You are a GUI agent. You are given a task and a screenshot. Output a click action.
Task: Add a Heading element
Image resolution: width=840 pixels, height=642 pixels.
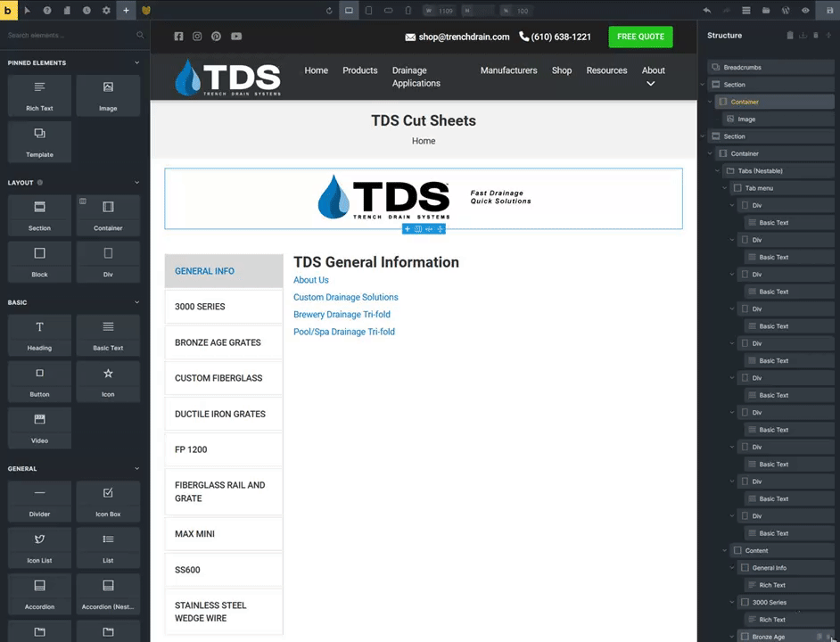[x=39, y=335]
